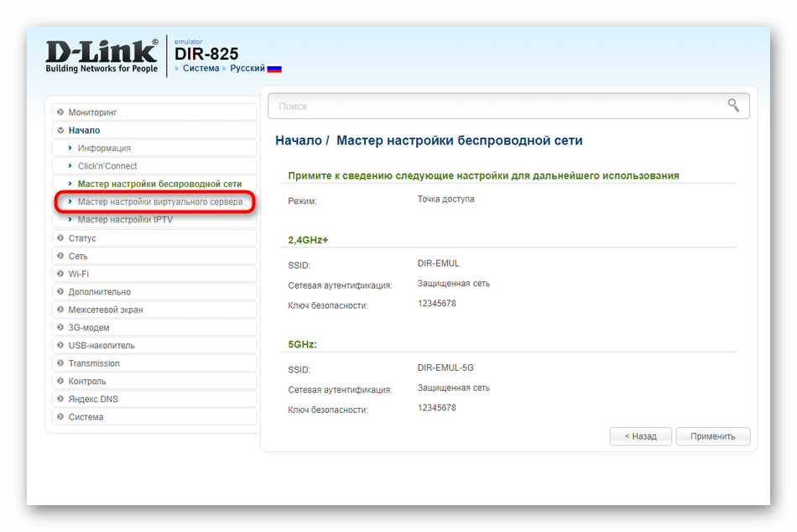Expand the USB-накопитель section
This screenshot has width=797, height=532.
click(102, 346)
